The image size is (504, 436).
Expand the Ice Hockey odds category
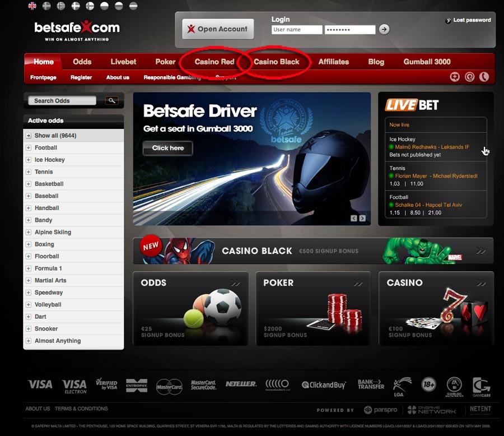[28, 160]
